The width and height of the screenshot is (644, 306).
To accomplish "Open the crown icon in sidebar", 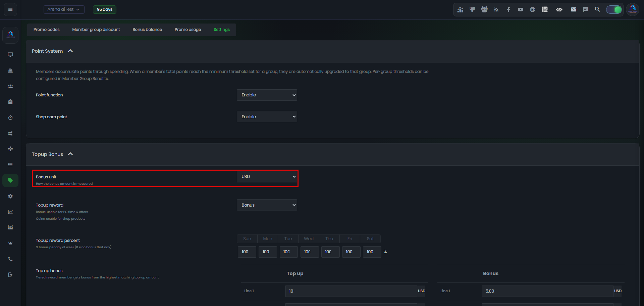I will click(10, 243).
